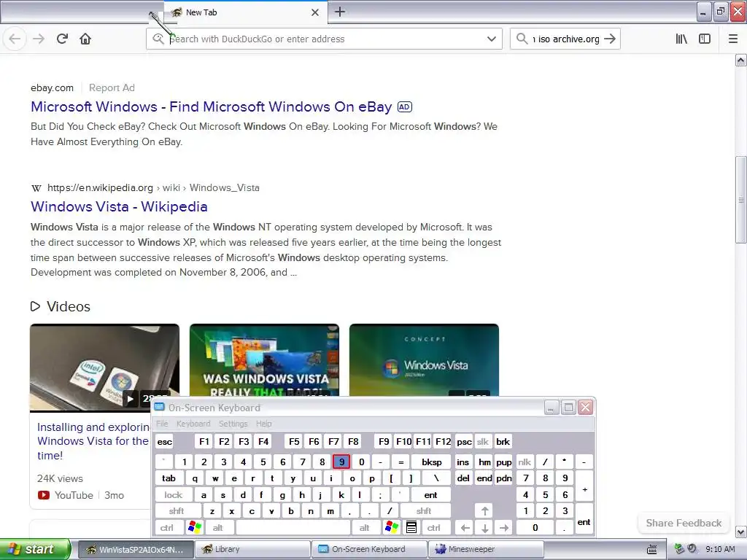Open 'Installing and exploring Windows Vista' video link
This screenshot has width=747, height=560.
(x=93, y=441)
